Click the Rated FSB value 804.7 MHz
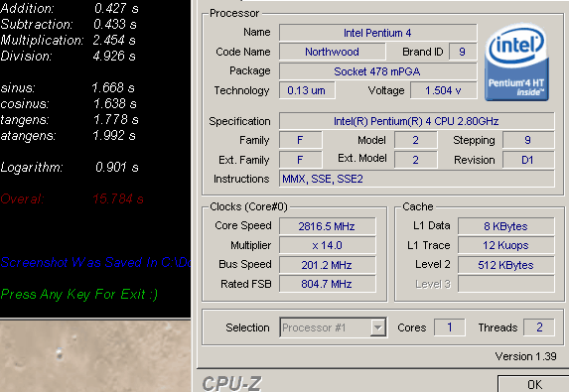 click(327, 284)
